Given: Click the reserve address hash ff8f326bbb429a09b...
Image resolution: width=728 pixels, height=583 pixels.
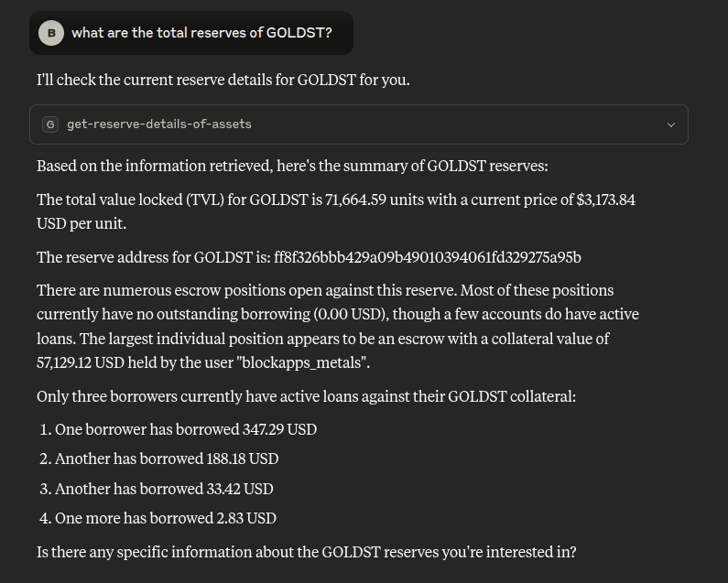Looking at the screenshot, I should click(427, 257).
